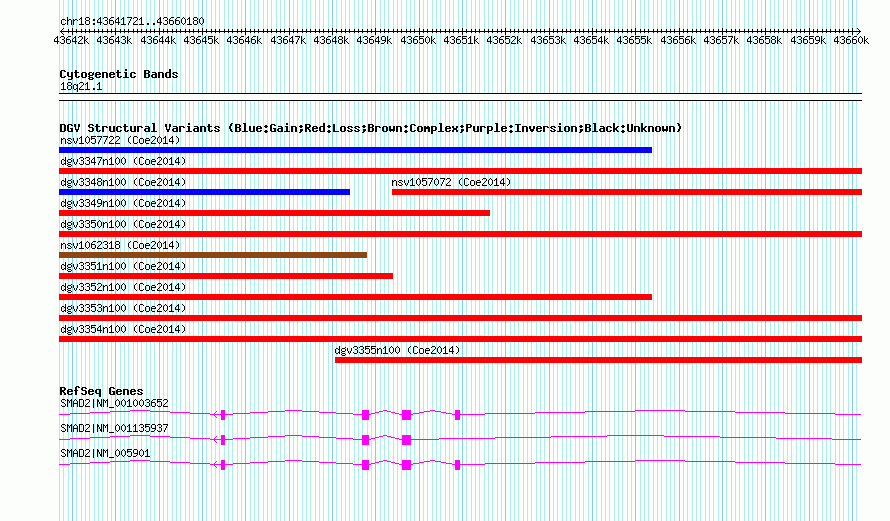Select the dgv3351n100 red loss bar
This screenshot has height=521, width=890.
226,276
